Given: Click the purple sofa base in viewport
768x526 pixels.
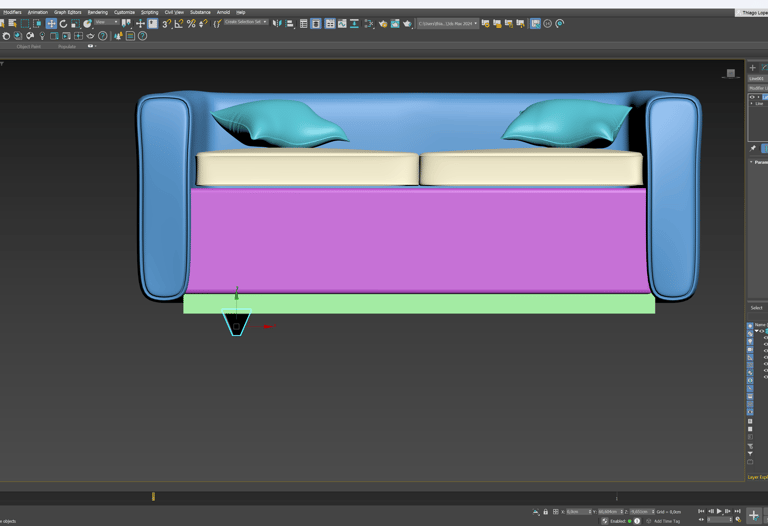Looking at the screenshot, I should pos(418,240).
